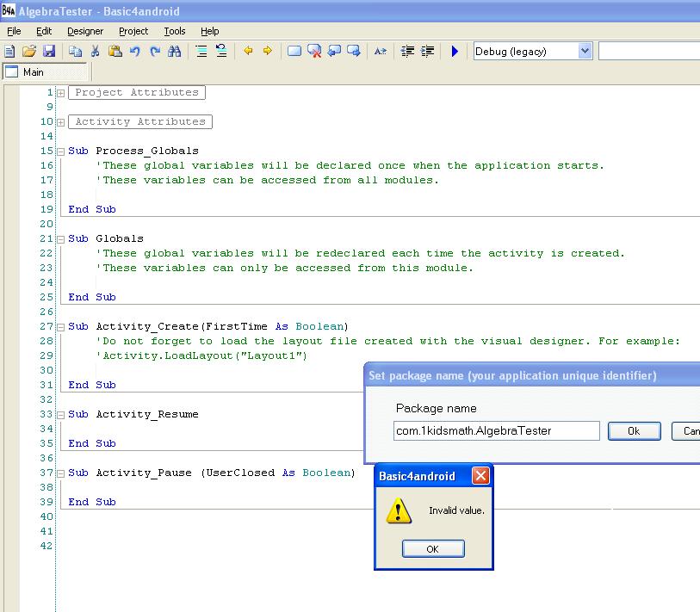This screenshot has height=612, width=700.
Task: Navigate backward with yellow left arrow
Action: pyautogui.click(x=248, y=51)
